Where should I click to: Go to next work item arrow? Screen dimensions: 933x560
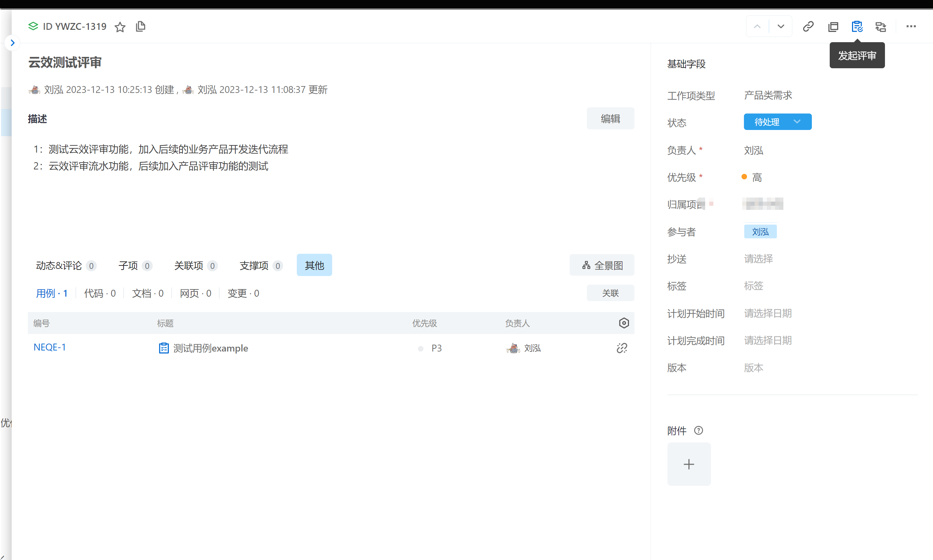tap(780, 26)
